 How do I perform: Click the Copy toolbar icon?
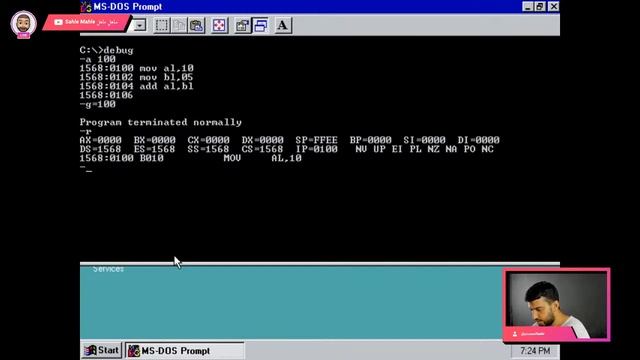pos(179,25)
